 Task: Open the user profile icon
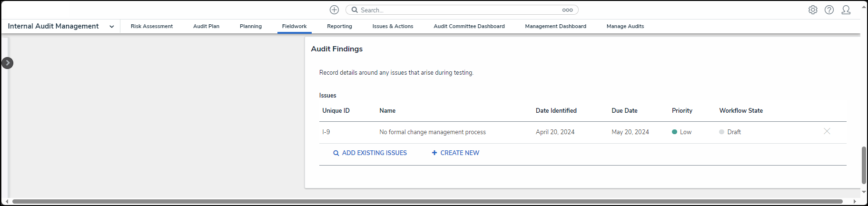point(846,10)
